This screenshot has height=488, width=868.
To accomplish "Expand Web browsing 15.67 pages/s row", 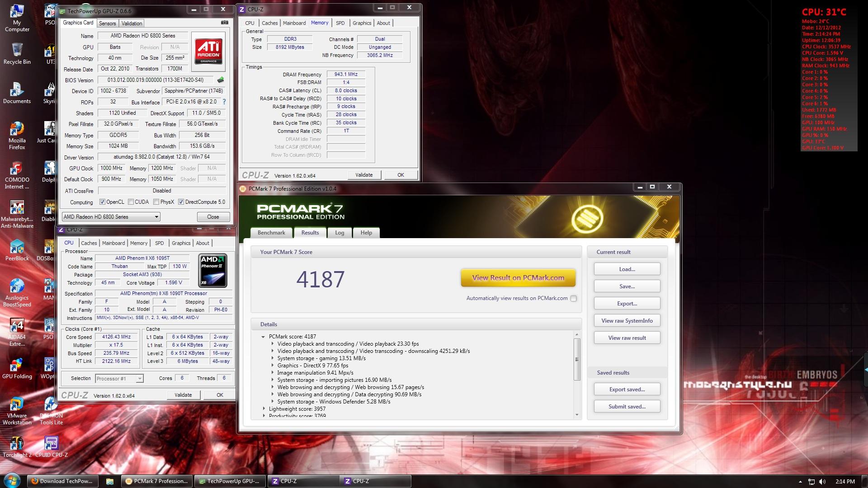I will click(273, 387).
